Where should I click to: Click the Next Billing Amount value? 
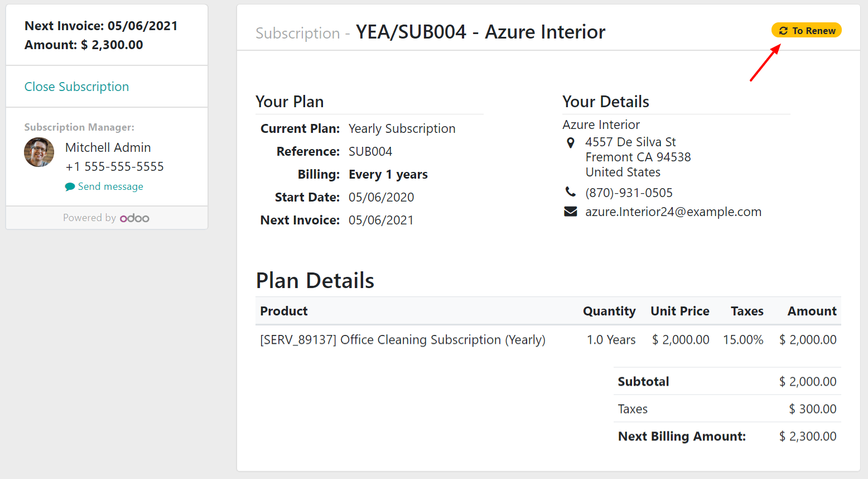click(807, 436)
